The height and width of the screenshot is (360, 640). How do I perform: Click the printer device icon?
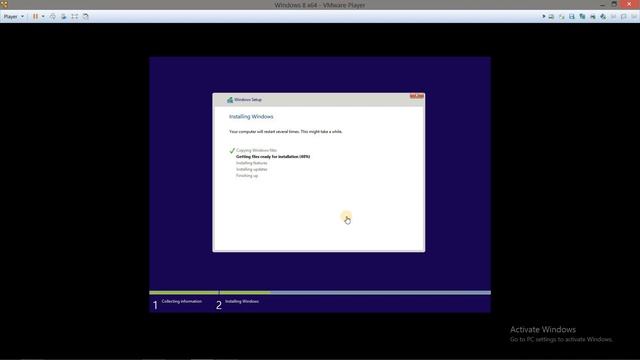(x=593, y=17)
